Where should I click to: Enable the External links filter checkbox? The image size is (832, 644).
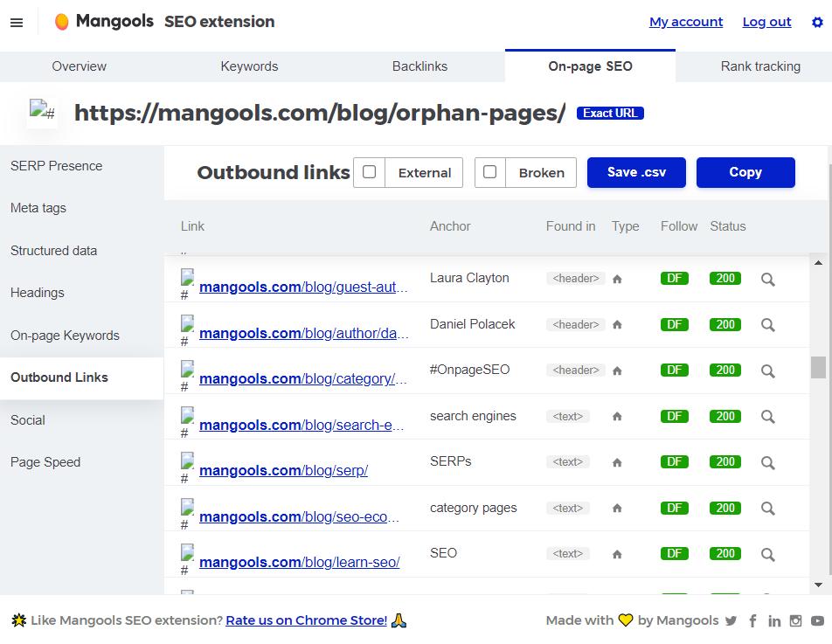[x=370, y=172]
